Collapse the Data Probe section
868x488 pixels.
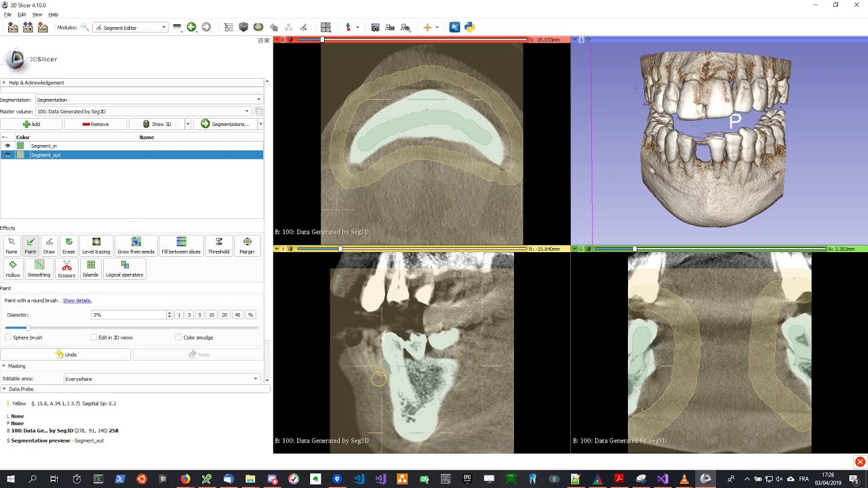pos(135,389)
